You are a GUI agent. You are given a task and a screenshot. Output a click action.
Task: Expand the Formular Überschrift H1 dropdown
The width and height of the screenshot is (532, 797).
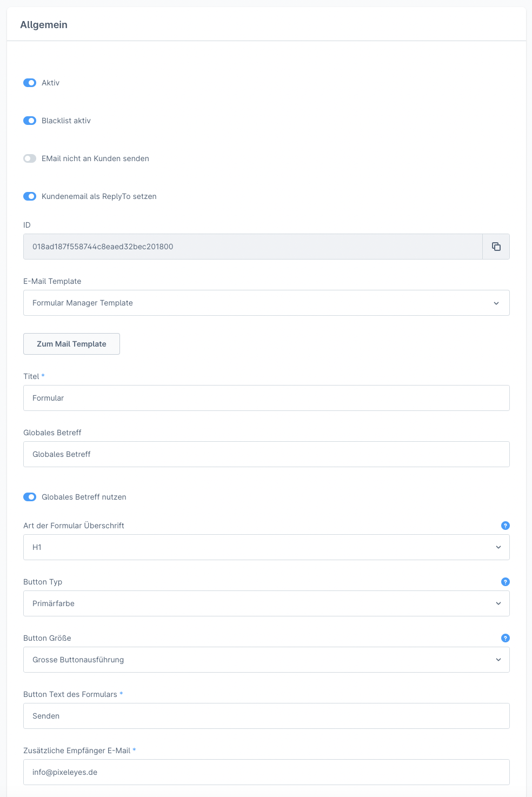click(266, 547)
